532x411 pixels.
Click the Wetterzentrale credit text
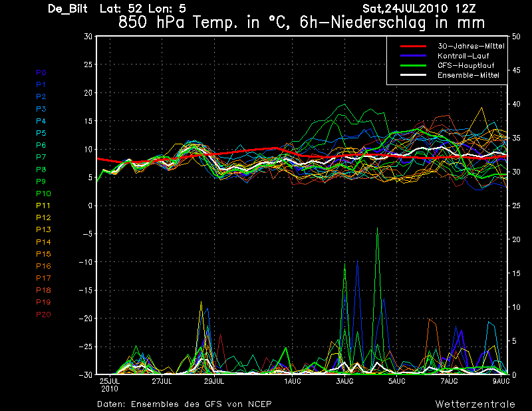tap(475, 404)
